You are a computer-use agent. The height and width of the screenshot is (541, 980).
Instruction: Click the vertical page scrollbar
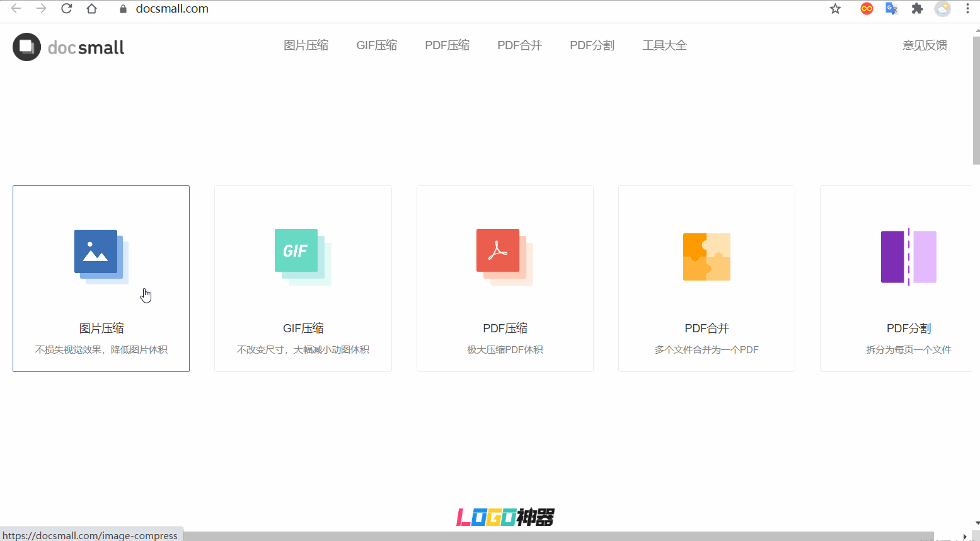(976, 101)
